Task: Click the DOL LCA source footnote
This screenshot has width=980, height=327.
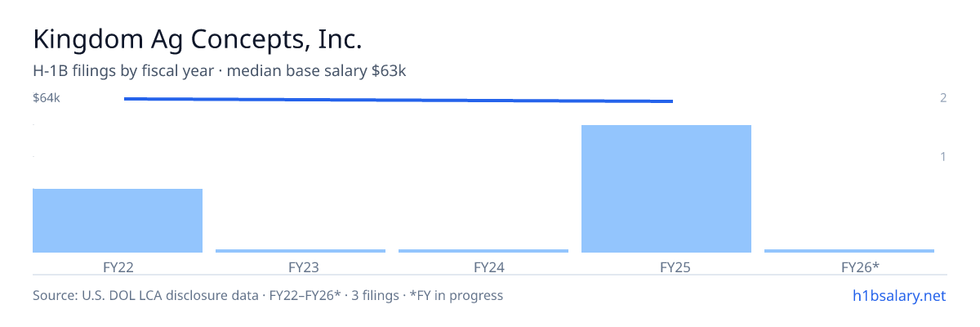Action: (268, 296)
